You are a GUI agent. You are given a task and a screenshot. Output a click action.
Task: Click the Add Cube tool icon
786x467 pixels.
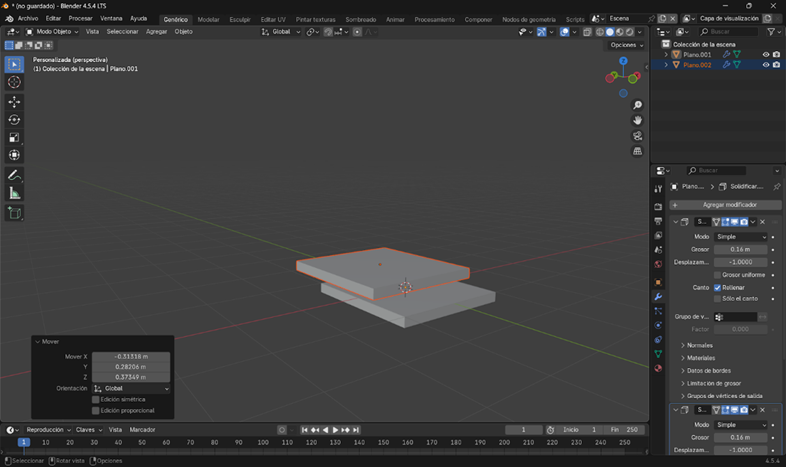[14, 213]
